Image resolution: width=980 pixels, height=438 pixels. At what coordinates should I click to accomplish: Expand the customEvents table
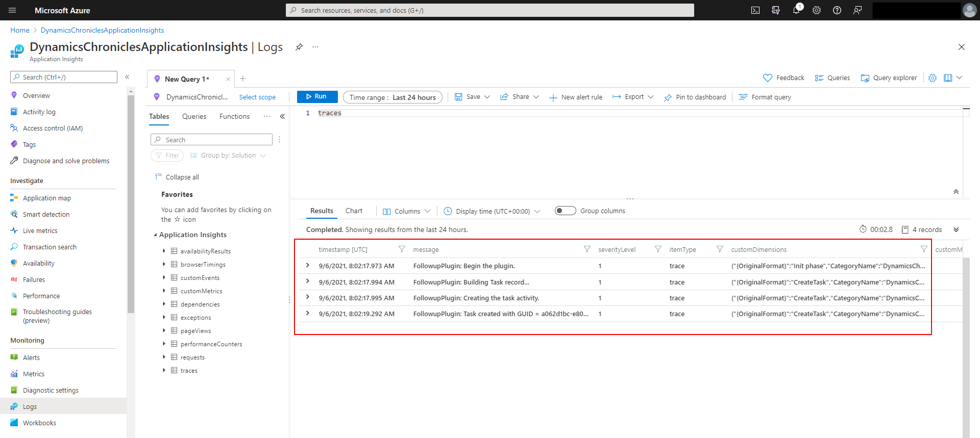[x=164, y=277]
